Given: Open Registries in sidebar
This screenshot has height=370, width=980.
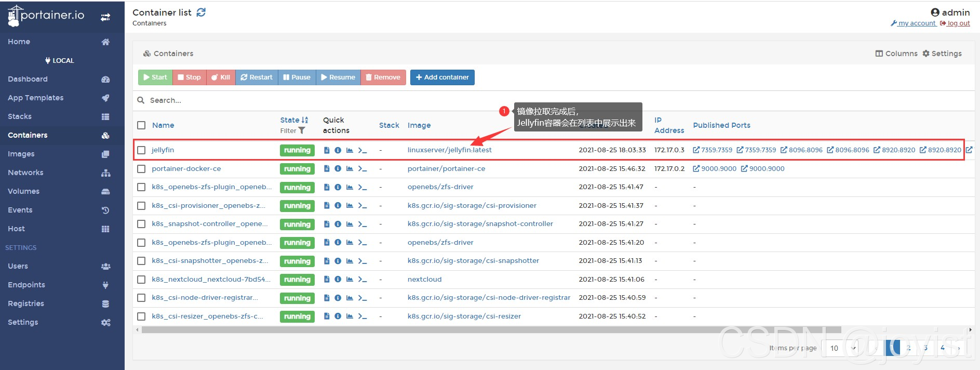Looking at the screenshot, I should (x=62, y=303).
